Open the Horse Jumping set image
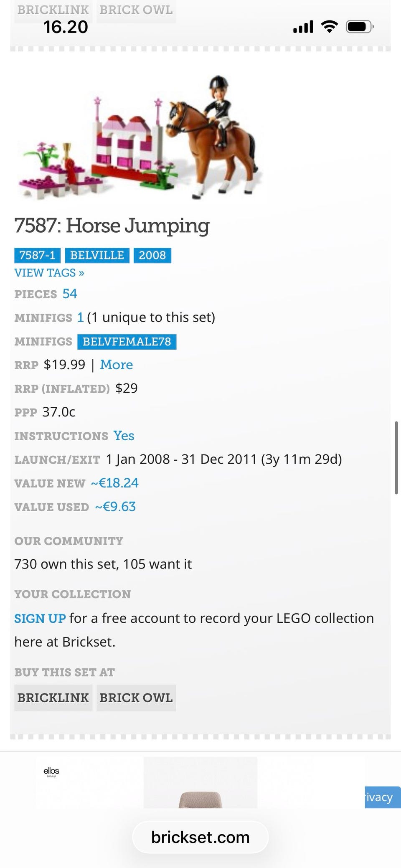401x868 pixels. [x=140, y=138]
